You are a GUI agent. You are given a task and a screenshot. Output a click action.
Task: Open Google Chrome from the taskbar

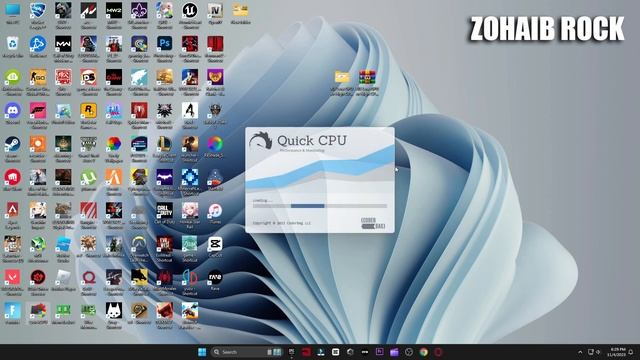[424, 352]
